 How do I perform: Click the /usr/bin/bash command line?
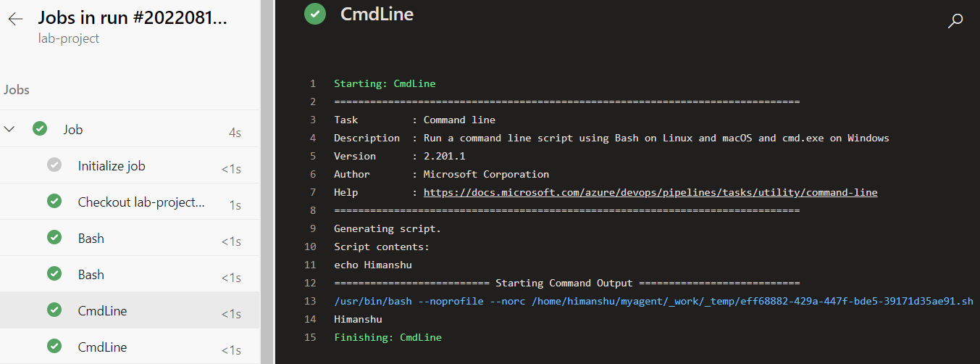(653, 301)
